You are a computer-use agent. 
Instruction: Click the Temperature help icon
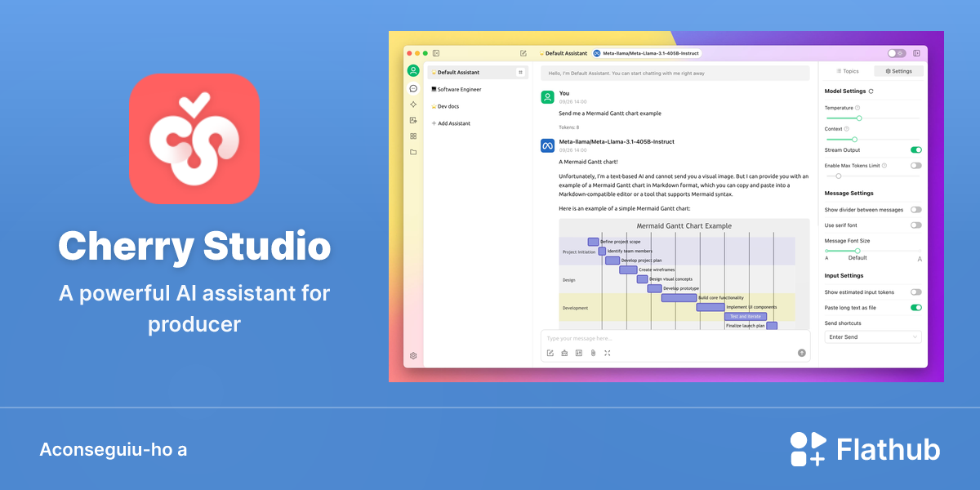point(857,108)
